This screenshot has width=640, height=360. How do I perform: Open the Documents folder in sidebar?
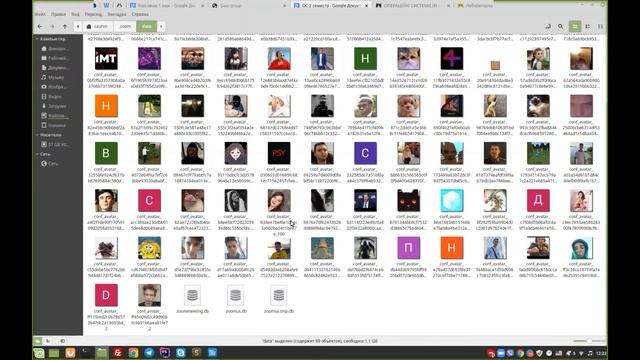tap(55, 68)
